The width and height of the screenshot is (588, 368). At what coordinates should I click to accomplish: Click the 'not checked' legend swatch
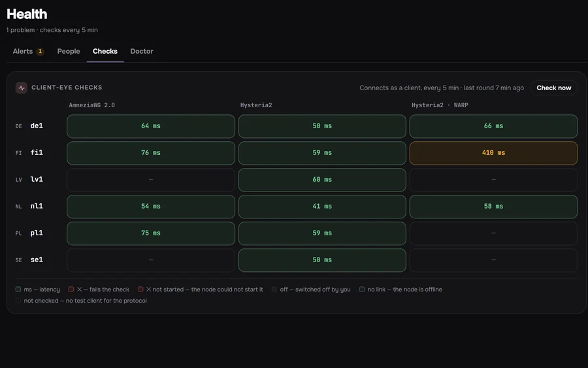tap(18, 301)
